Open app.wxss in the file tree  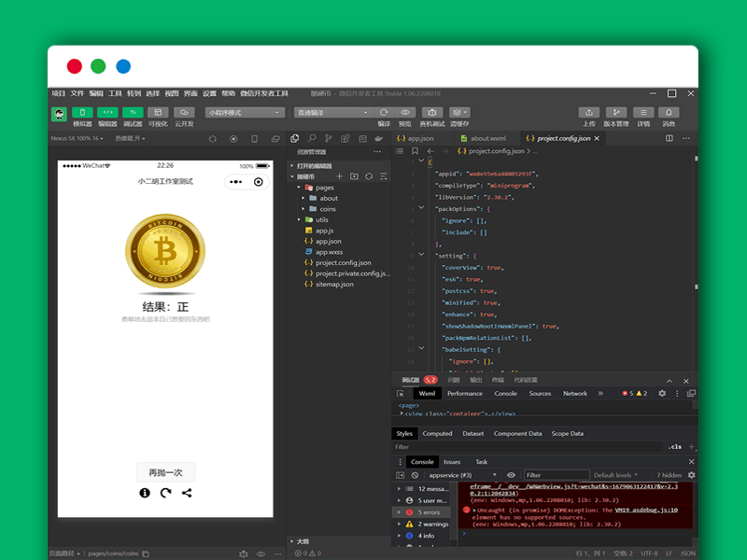(x=329, y=252)
